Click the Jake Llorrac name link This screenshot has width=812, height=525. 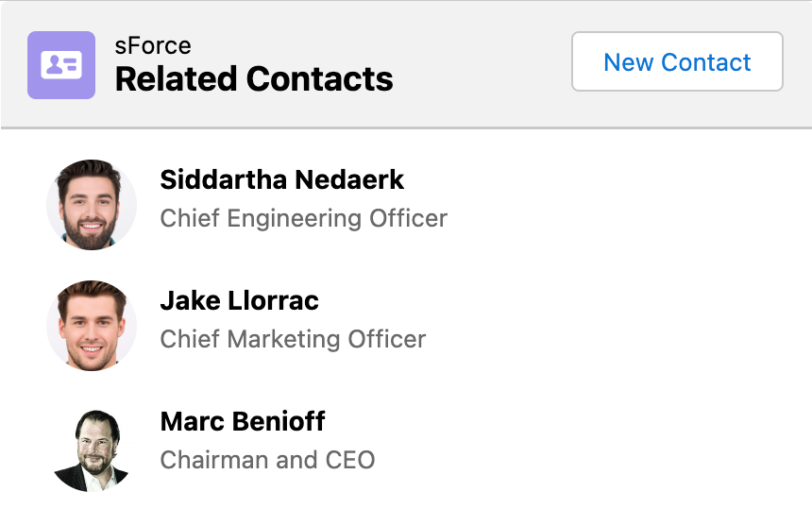(x=239, y=300)
